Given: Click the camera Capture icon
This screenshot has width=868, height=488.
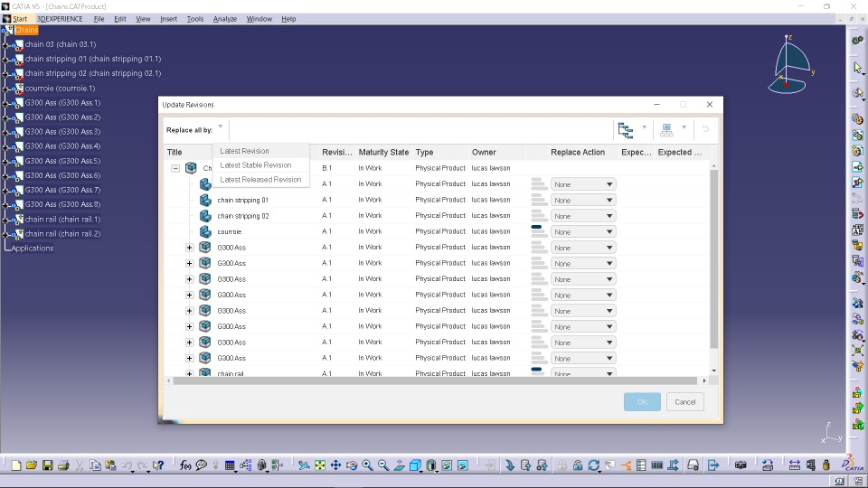Looking at the screenshot, I should [x=741, y=465].
